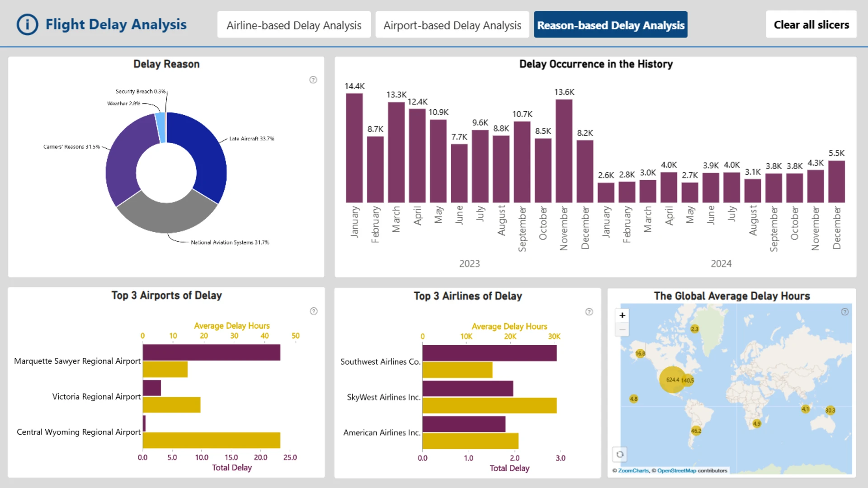The image size is (868, 488).
Task: Click the 46.2 bubble in South America
Action: pos(696,431)
